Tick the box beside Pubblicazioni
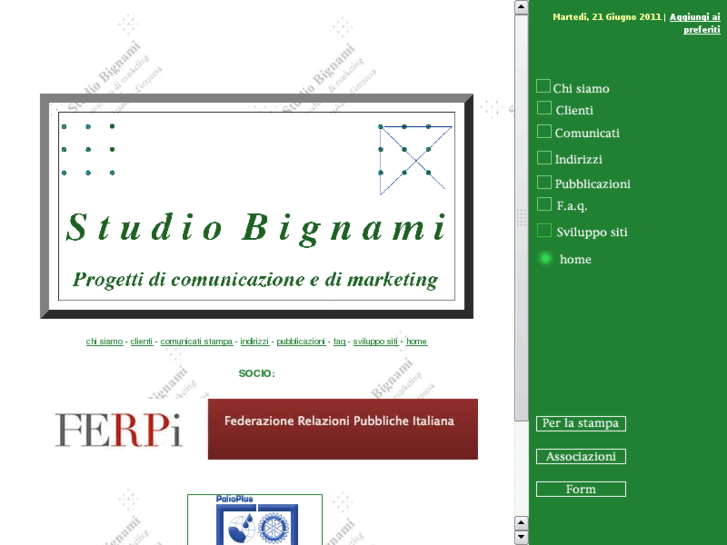Image resolution: width=727 pixels, height=545 pixels. [544, 182]
